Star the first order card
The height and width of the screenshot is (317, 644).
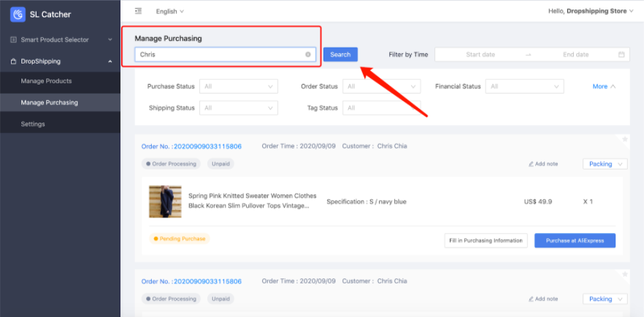coord(625,140)
